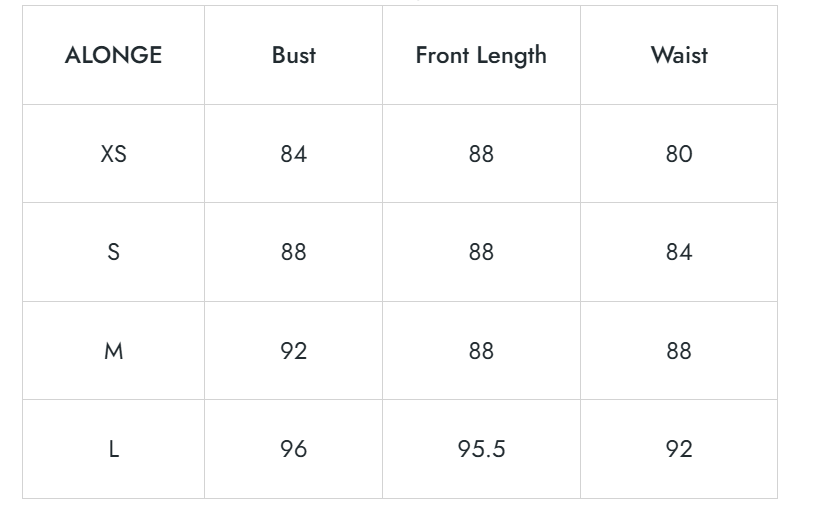This screenshot has height=520, width=817.
Task: Select the L size row label
Action: (113, 449)
